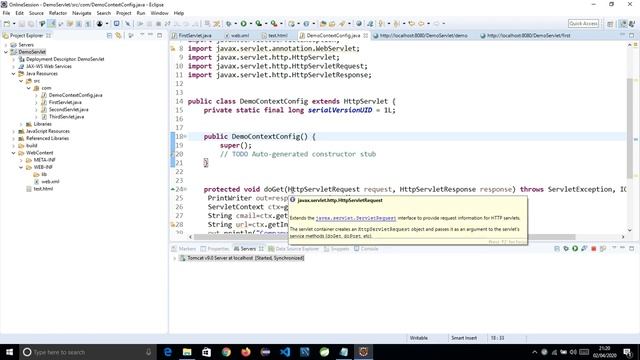Image resolution: width=640 pixels, height=360 pixels.
Task: Switch to the Console tab
Action: coord(366,249)
